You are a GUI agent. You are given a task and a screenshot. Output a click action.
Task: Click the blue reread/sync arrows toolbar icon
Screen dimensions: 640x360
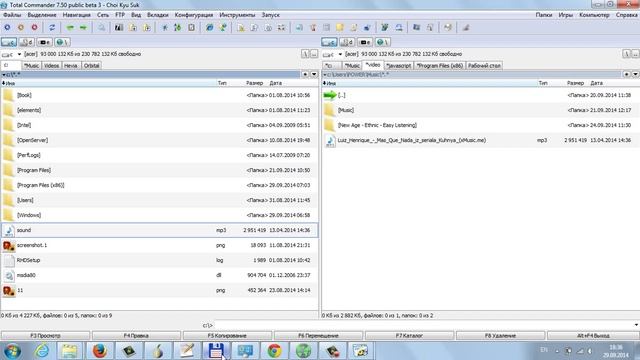pos(52,27)
